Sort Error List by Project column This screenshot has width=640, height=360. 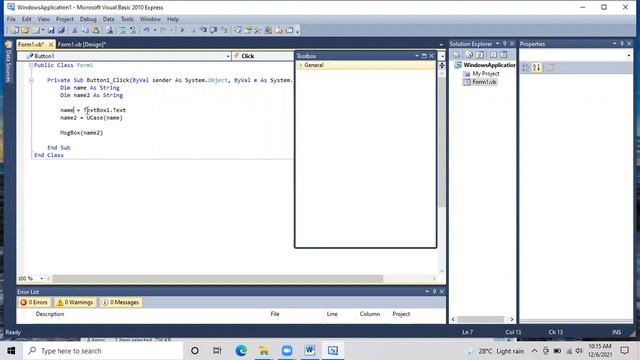coord(401,314)
